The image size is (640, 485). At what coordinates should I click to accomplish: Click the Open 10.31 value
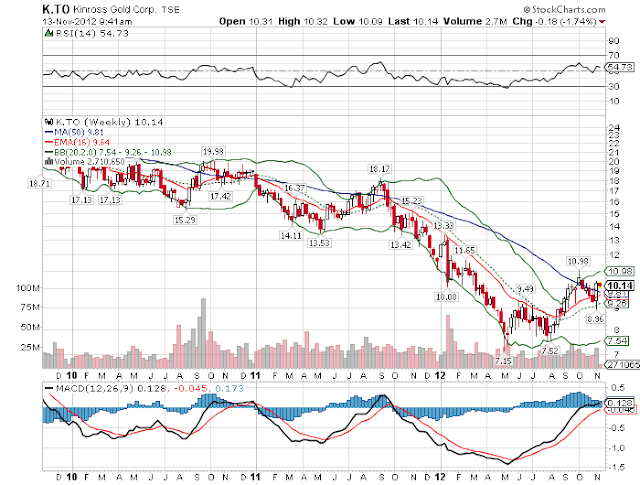(246, 21)
